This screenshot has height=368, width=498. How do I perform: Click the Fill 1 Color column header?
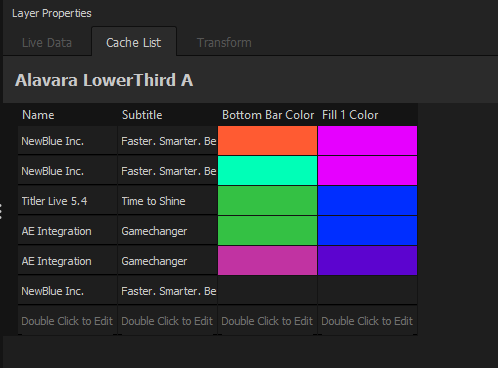(x=368, y=115)
